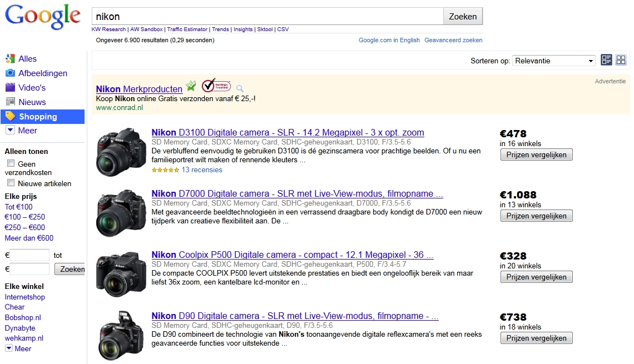Open the Nikon D7000 product thumbnail

[121, 213]
